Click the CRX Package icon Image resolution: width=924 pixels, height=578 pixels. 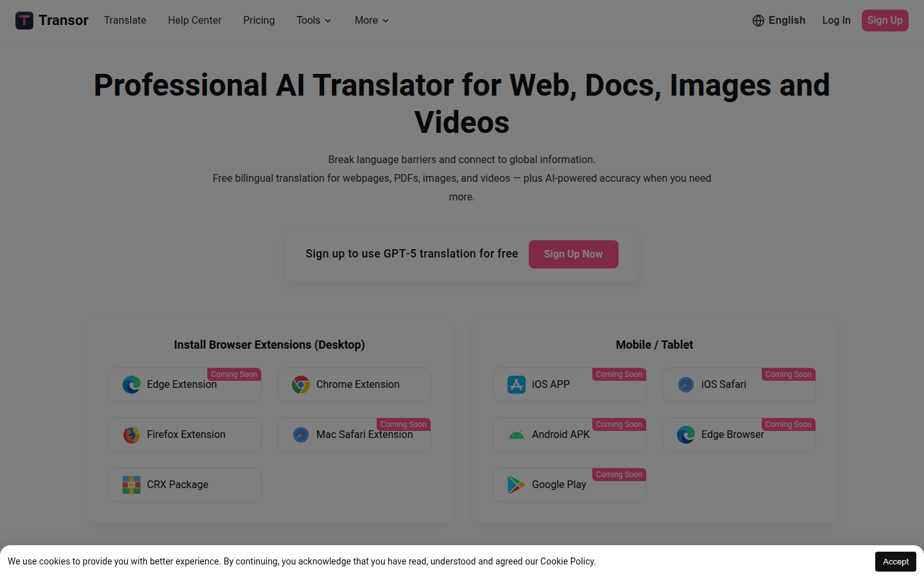tap(132, 485)
